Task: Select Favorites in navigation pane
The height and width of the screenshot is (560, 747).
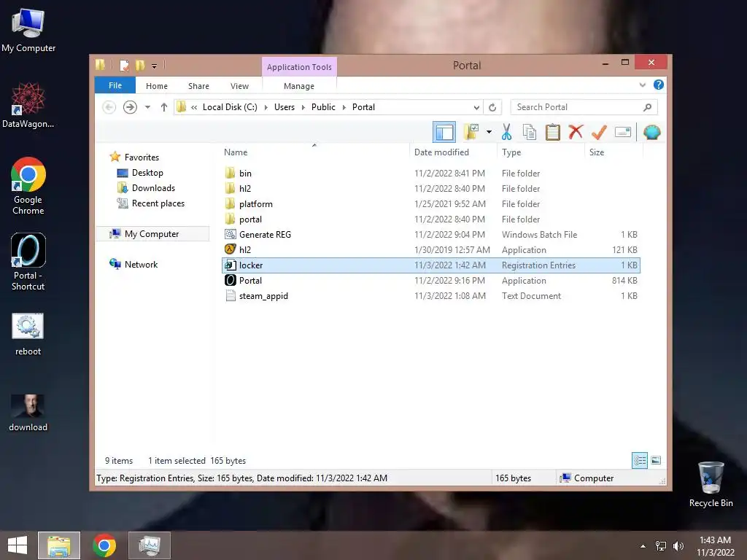Action: (x=142, y=157)
